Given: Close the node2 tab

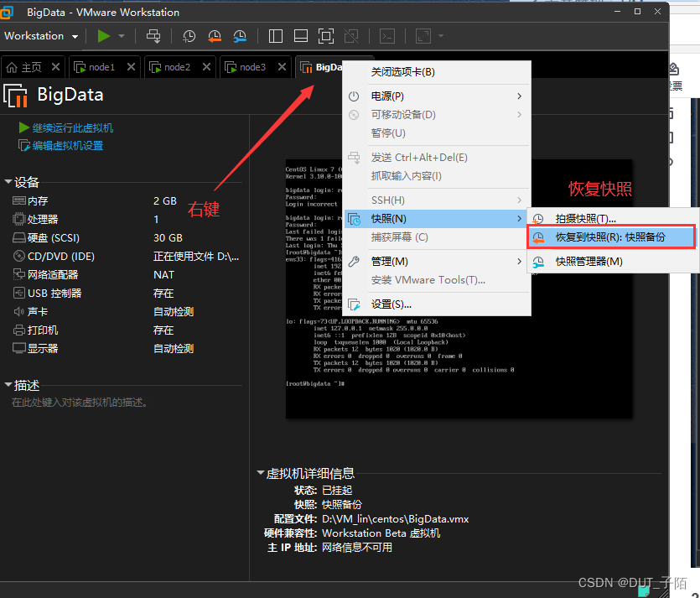Looking at the screenshot, I should 206,67.
